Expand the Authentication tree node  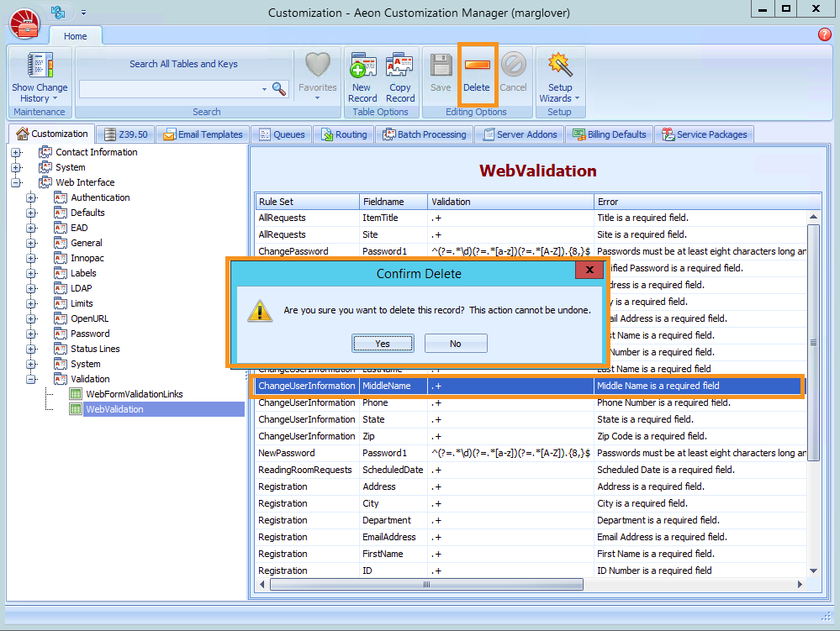tap(31, 197)
